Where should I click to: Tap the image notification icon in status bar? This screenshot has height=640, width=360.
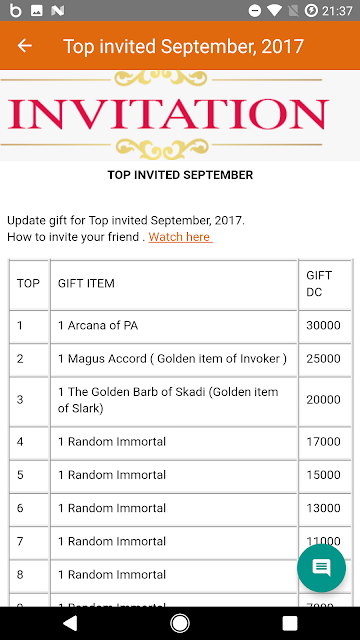(x=36, y=11)
